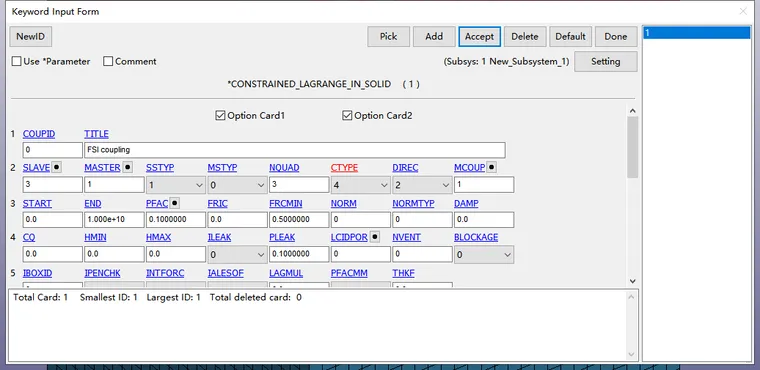Click the HMAX value field

[175, 255]
